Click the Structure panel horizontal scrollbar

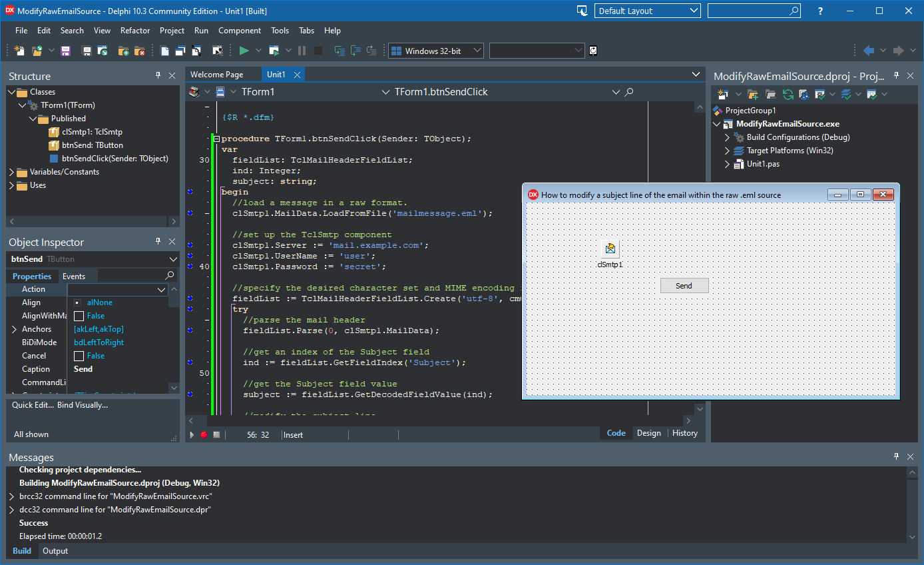click(93, 221)
